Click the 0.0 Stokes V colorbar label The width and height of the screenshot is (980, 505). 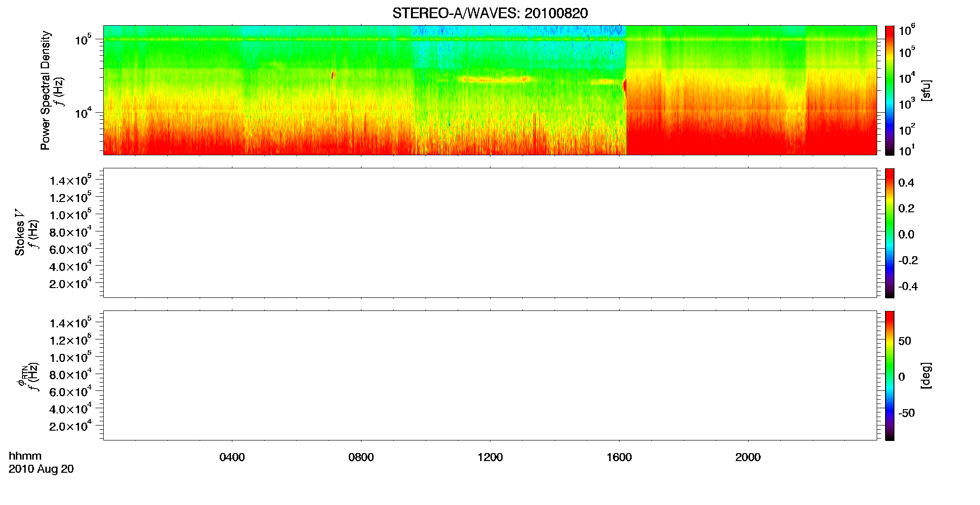pyautogui.click(x=906, y=235)
